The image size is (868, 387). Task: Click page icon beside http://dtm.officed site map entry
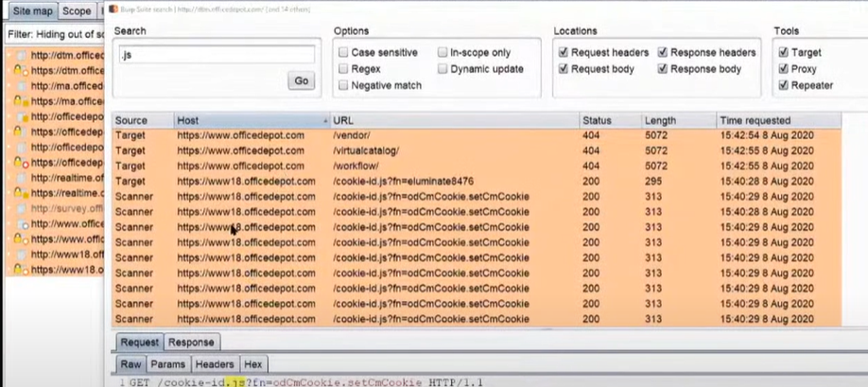click(22, 56)
